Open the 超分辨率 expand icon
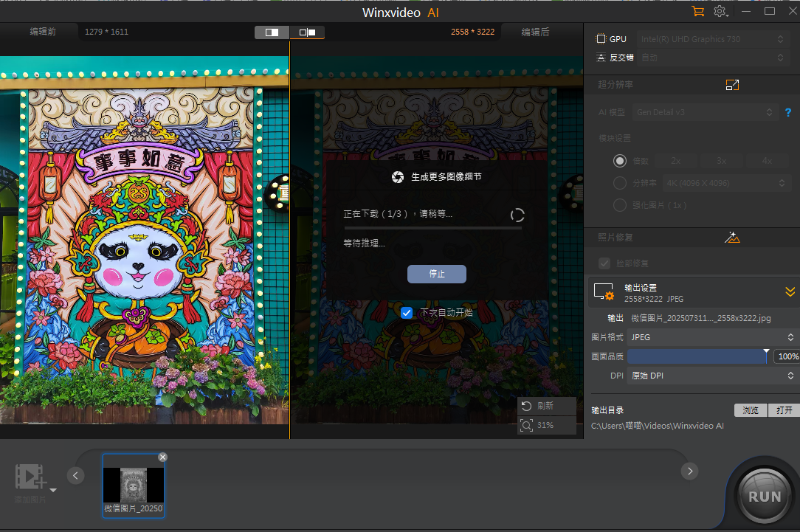 (x=732, y=85)
